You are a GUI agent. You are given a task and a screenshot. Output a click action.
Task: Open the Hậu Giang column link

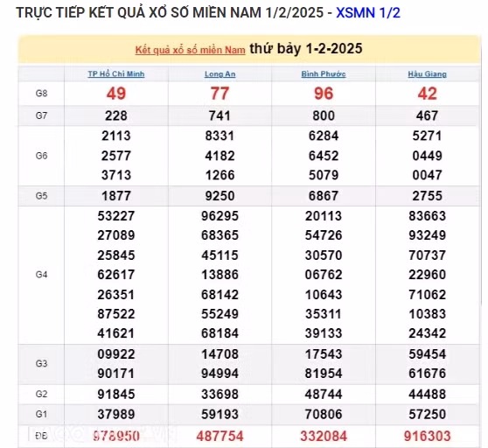pos(428,74)
